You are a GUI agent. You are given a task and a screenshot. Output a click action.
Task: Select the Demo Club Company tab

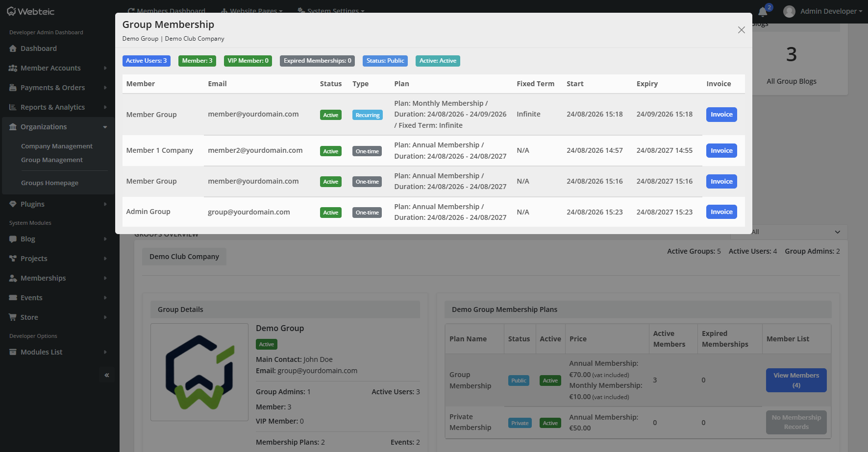tap(184, 257)
